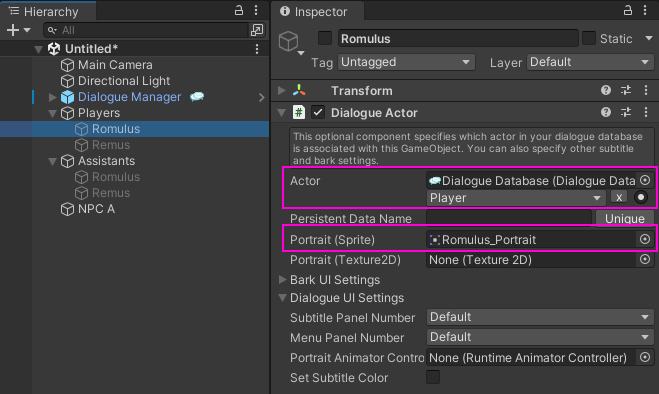
Task: Open the Untitled scene options menu
Action: [x=257, y=49]
